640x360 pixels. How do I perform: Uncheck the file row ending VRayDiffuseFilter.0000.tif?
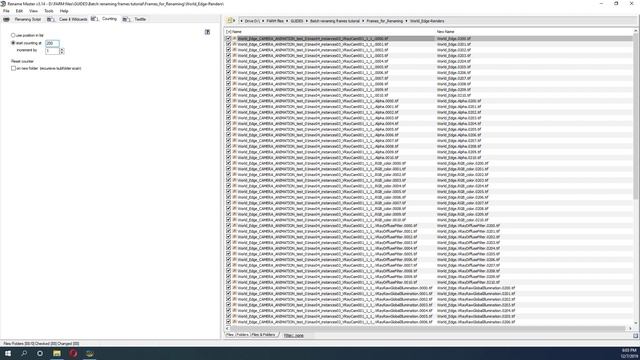coord(229,225)
